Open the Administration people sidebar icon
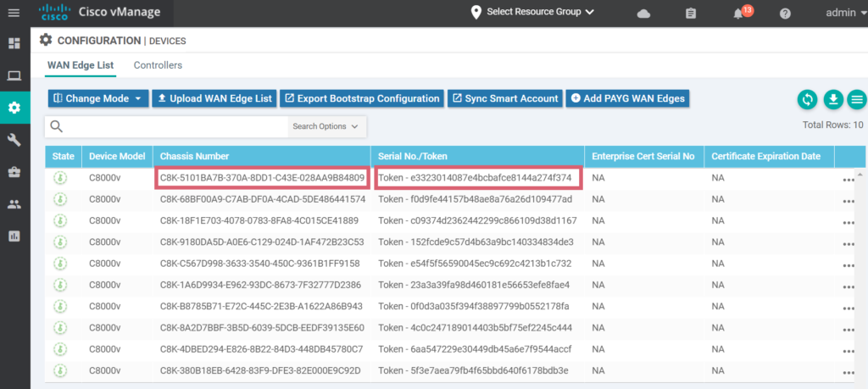Image resolution: width=868 pixels, height=389 pixels. click(14, 204)
